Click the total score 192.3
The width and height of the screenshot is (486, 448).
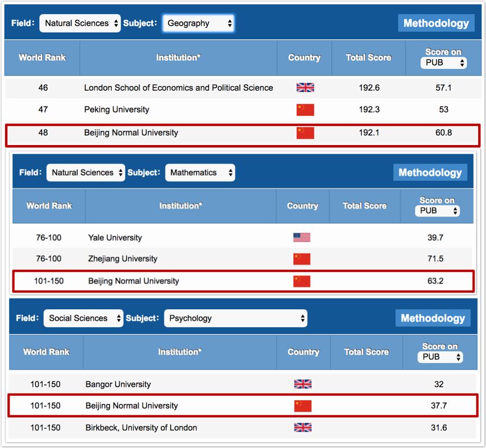[x=369, y=110]
